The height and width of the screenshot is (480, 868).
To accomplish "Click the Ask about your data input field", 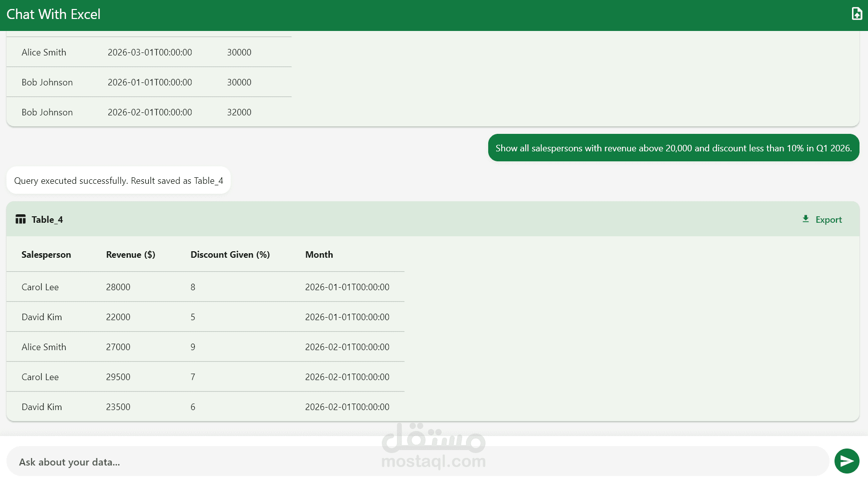I will tap(418, 462).
